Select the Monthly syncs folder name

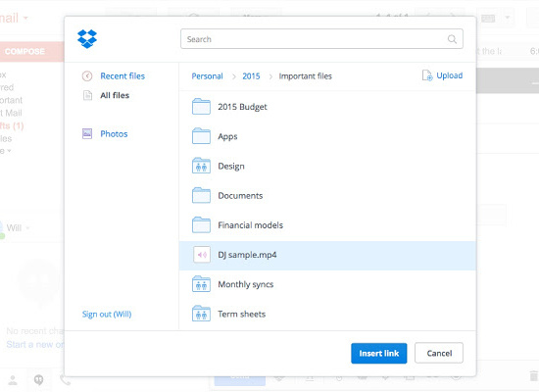tap(246, 285)
